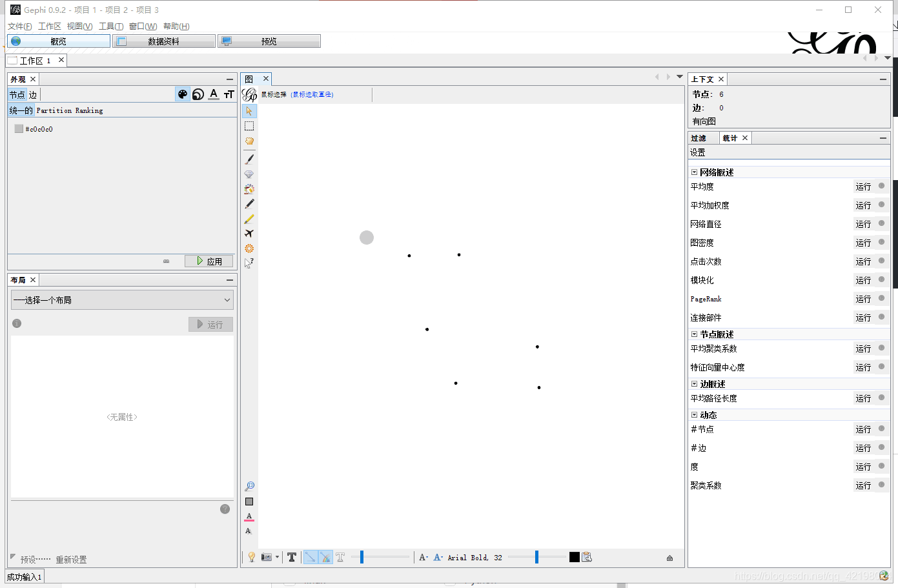Screen dimensions: 898x588
Task: Toggle the 节点 nodes button in Appearance
Action: click(17, 94)
